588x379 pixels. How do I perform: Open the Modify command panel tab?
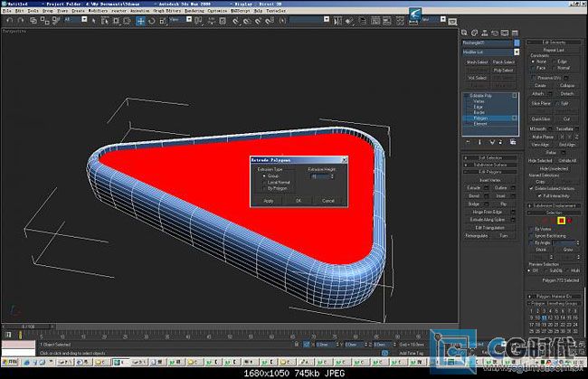pyautogui.click(x=474, y=33)
